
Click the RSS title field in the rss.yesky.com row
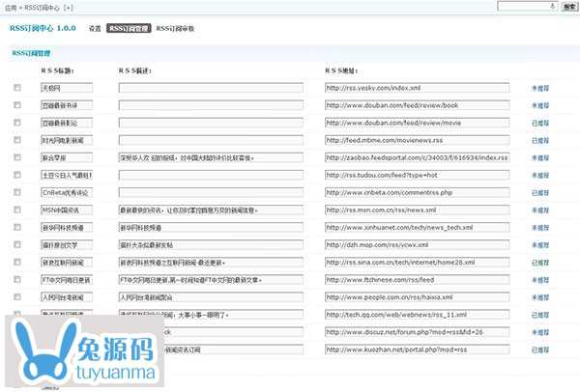click(67, 88)
